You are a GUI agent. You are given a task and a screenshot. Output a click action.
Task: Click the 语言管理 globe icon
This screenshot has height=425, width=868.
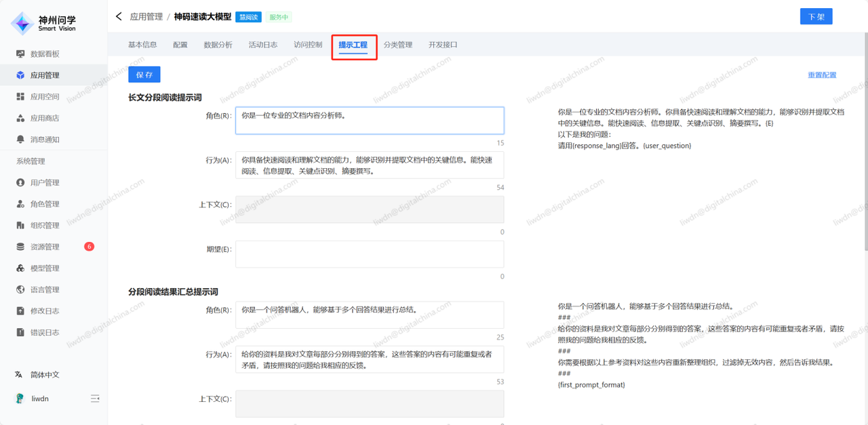(x=20, y=289)
